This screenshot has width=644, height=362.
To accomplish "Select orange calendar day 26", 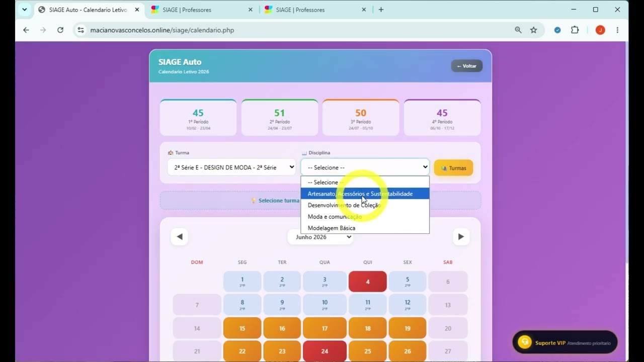I will (408, 351).
